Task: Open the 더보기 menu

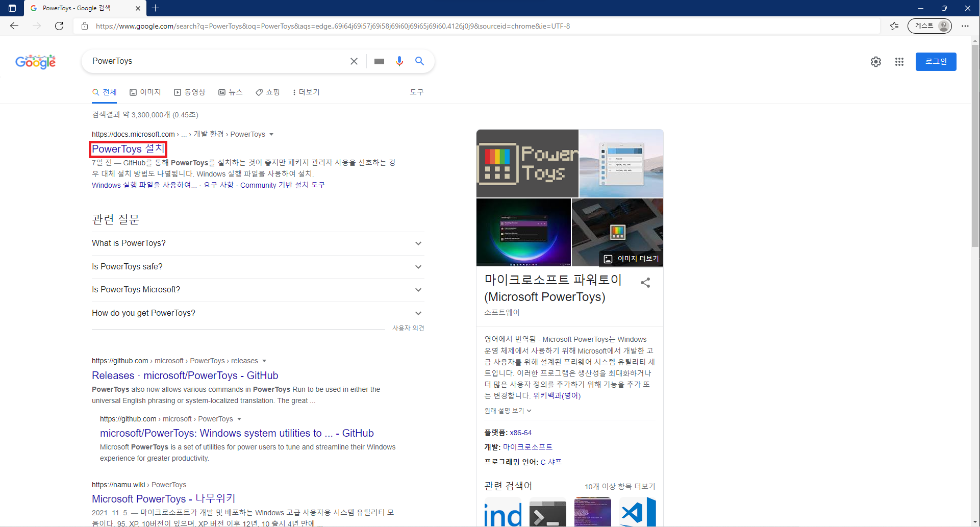Action: click(306, 92)
